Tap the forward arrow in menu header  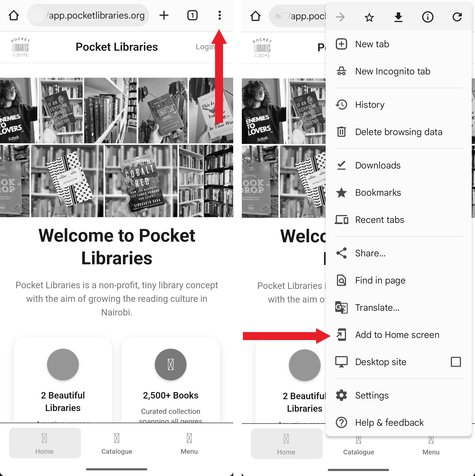click(x=340, y=17)
